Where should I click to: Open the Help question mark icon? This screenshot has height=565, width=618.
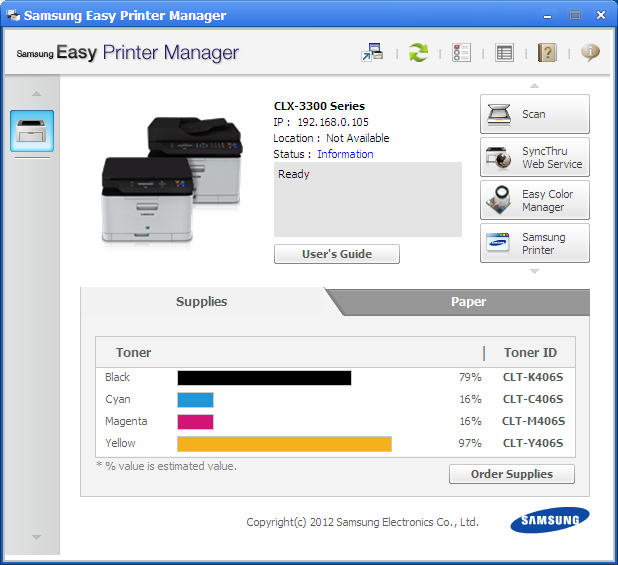[547, 52]
